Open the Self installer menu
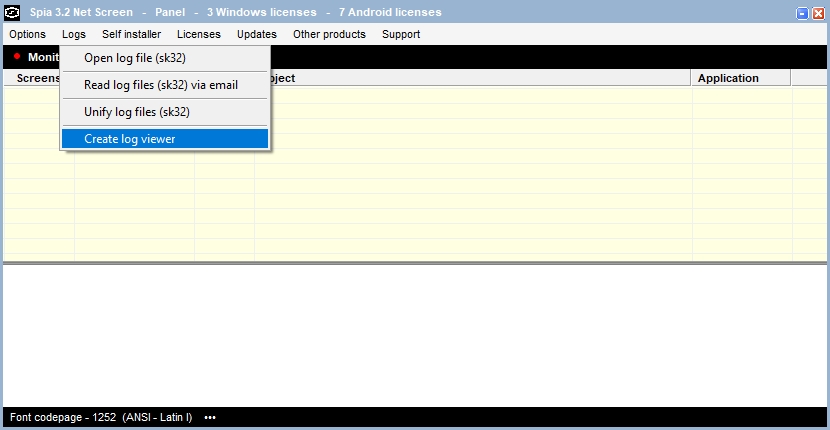Screen dimensions: 830x430 click(131, 34)
